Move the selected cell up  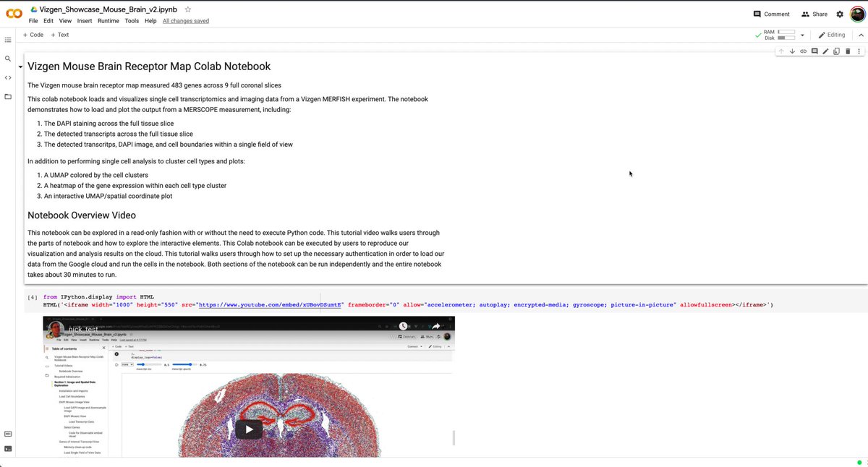pos(781,51)
